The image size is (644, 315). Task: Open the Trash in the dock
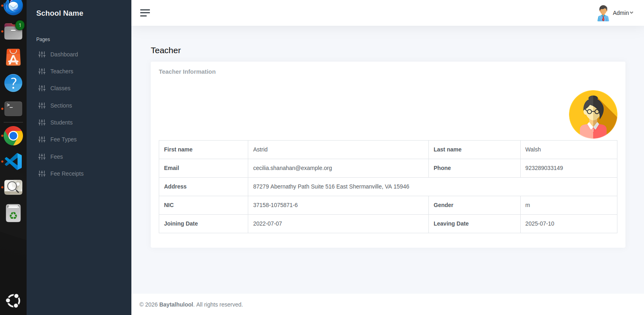(13, 213)
